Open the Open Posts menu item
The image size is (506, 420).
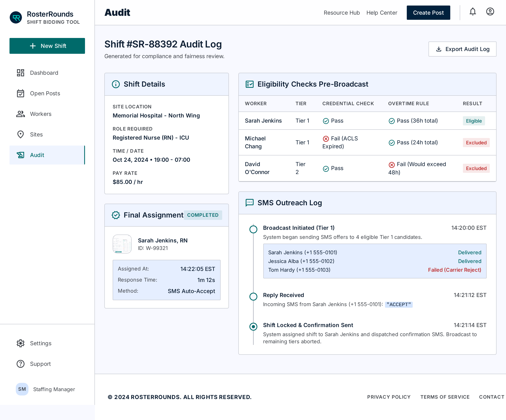[47, 93]
